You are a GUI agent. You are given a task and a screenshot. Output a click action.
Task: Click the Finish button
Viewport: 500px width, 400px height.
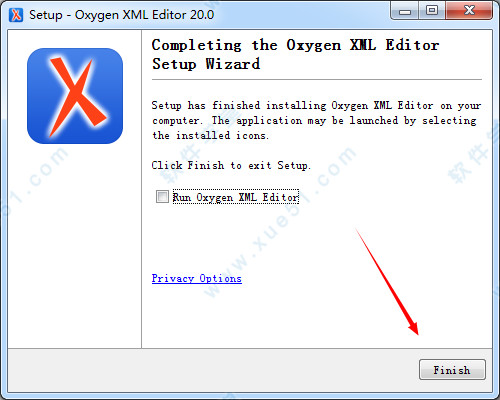click(x=452, y=369)
